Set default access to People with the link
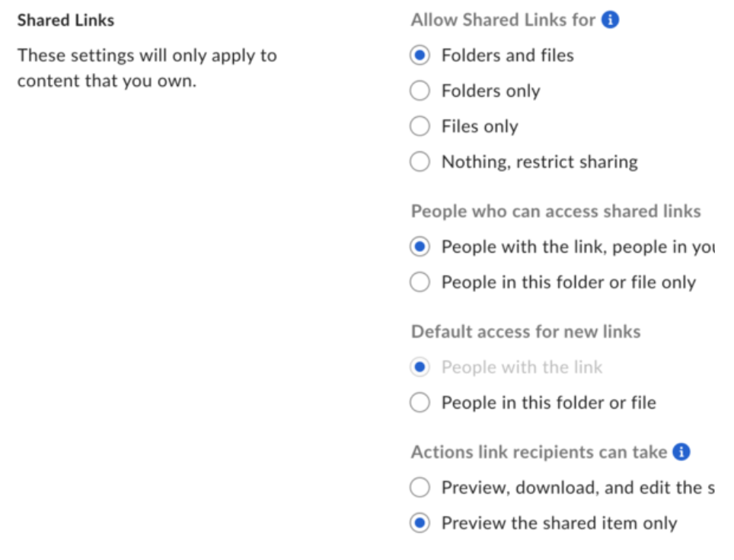734x560 pixels. coord(420,367)
